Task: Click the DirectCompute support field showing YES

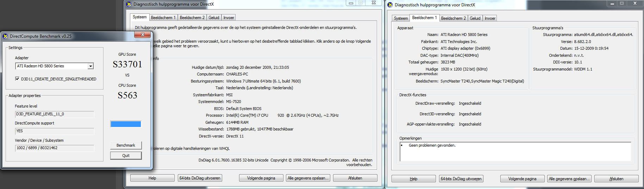Action: point(55,131)
